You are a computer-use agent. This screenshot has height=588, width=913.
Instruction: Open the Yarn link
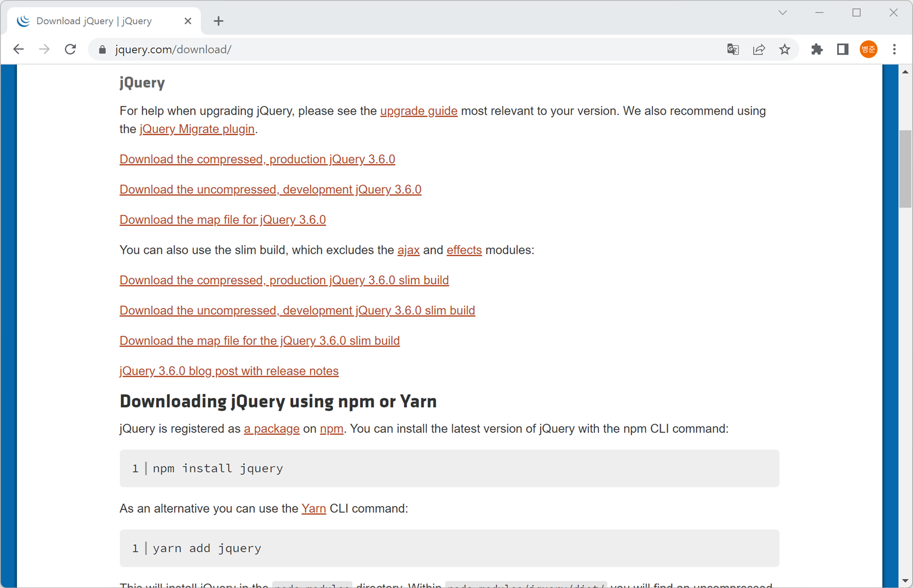click(x=314, y=508)
